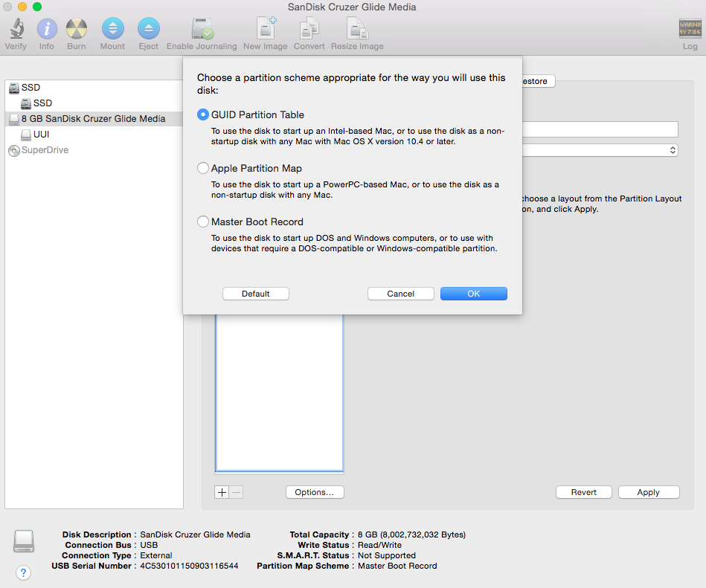706x588 pixels.
Task: Click the Resize Image icon
Action: pyautogui.click(x=358, y=28)
